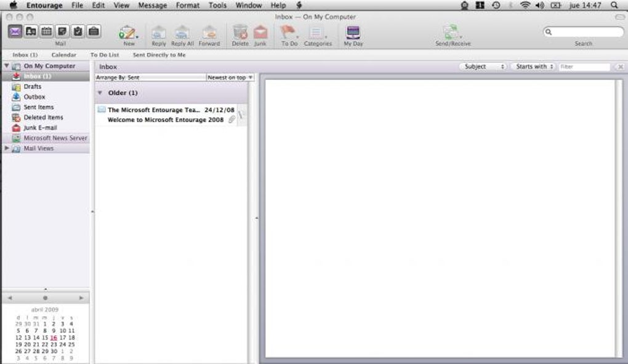Open the Apple menu
Screen dimensions: 628x364
[13, 5]
